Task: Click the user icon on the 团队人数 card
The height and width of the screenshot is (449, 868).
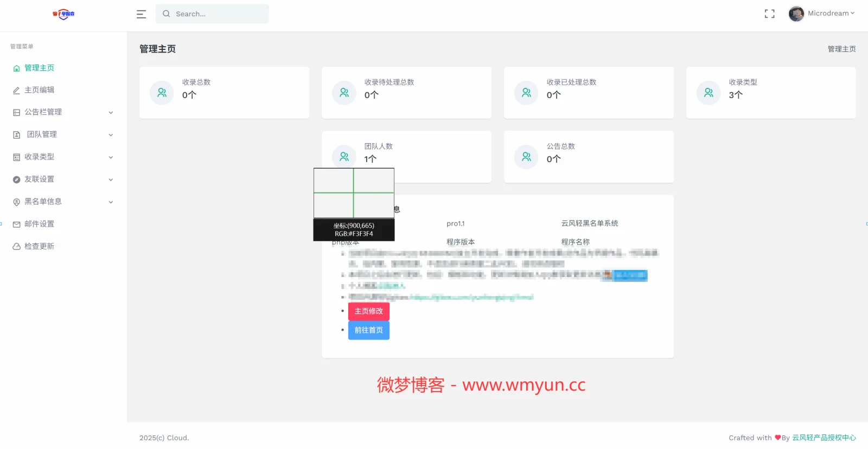Action: 344,157
